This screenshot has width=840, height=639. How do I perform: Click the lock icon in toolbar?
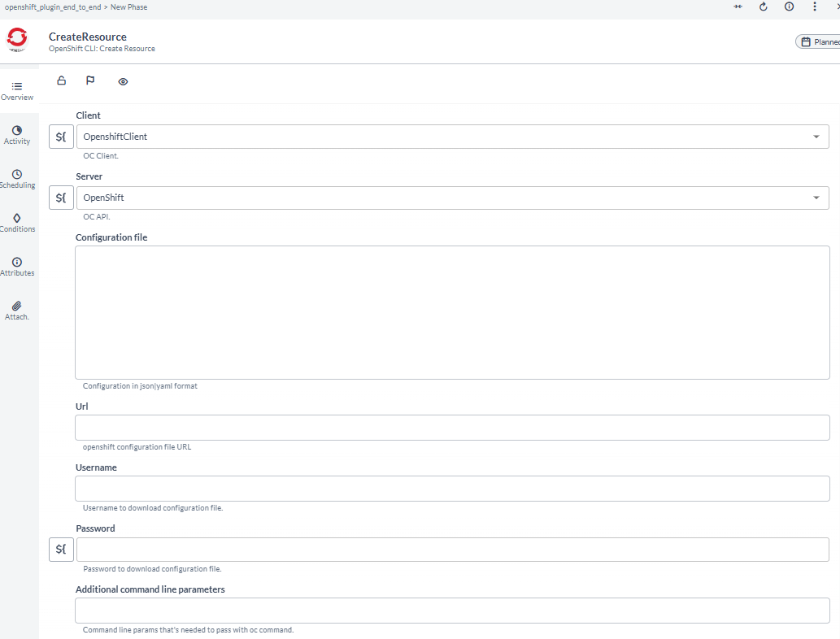[x=62, y=80]
